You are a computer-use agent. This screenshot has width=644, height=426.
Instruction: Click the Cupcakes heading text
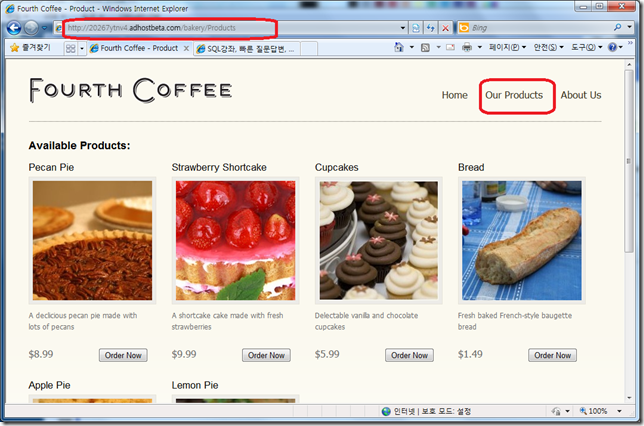pos(336,167)
